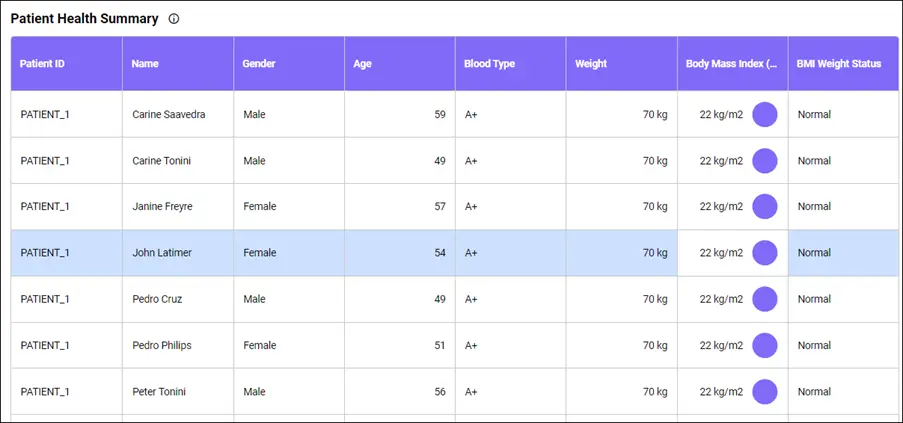Click the 70 kg weight in Janine Freyre's row
Screen dimensions: 903x423
[655, 207]
